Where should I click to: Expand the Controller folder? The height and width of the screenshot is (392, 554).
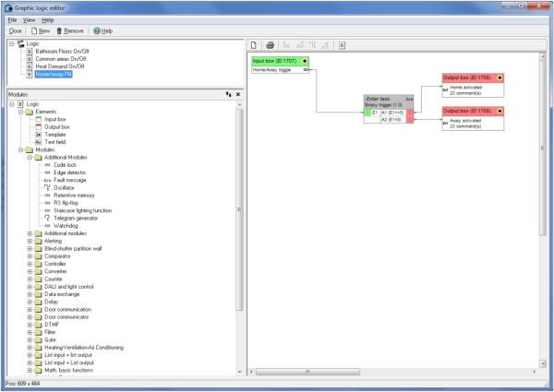pyautogui.click(x=30, y=264)
